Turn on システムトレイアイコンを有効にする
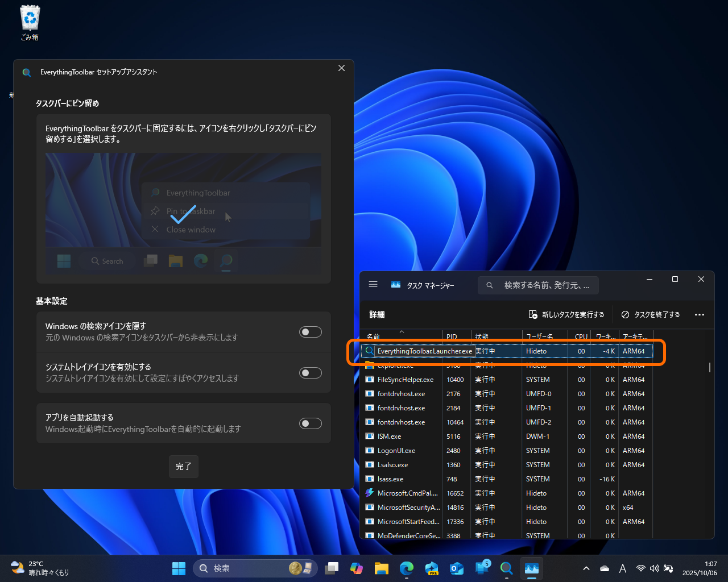Screen dimensions: 728x582 tap(310, 373)
